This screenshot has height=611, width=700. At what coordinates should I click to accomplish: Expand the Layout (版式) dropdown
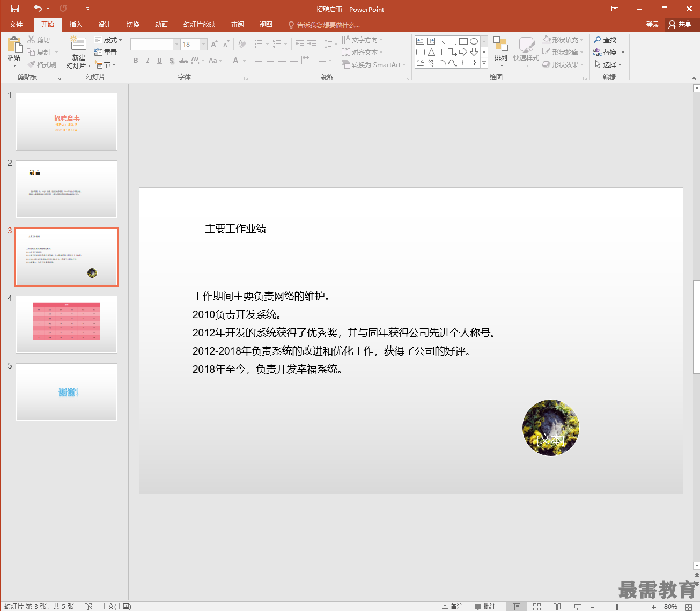[108, 40]
